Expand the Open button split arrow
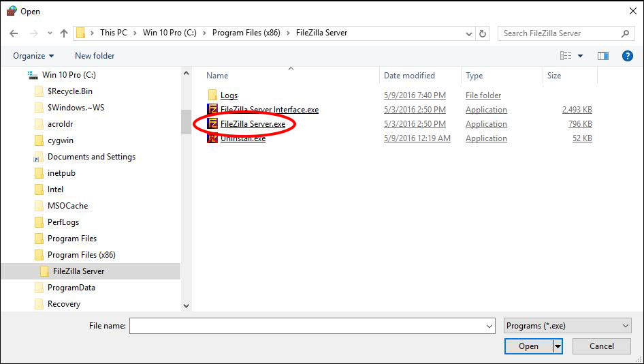The height and width of the screenshot is (364, 644). click(x=558, y=346)
